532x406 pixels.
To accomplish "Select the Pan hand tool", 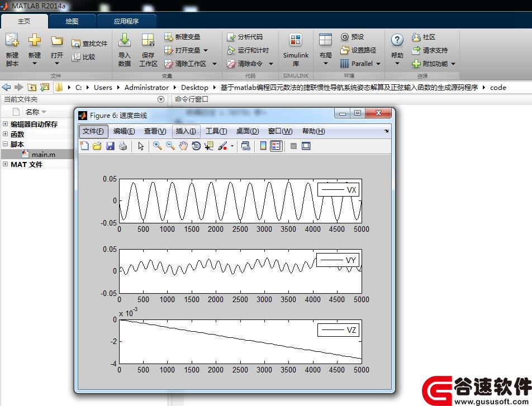I will (183, 146).
